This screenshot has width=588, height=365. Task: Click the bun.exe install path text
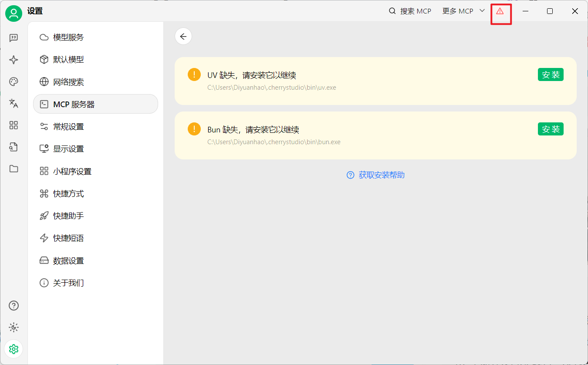(x=274, y=142)
